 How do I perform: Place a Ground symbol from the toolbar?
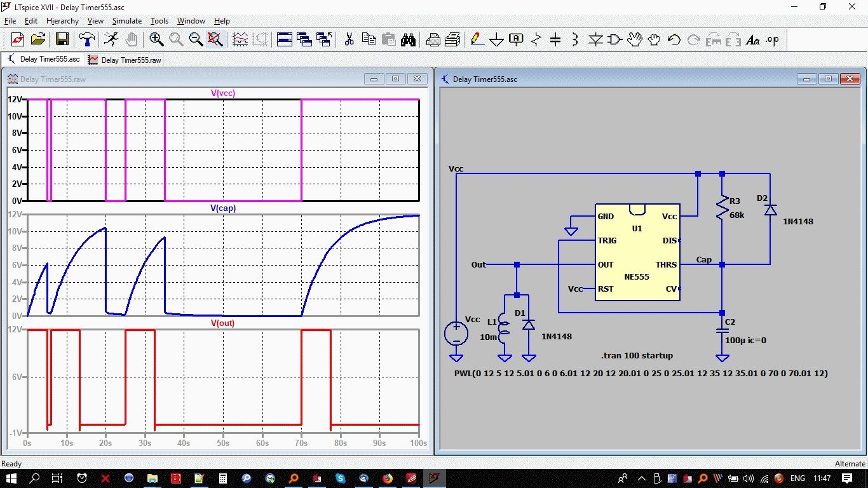click(x=496, y=40)
